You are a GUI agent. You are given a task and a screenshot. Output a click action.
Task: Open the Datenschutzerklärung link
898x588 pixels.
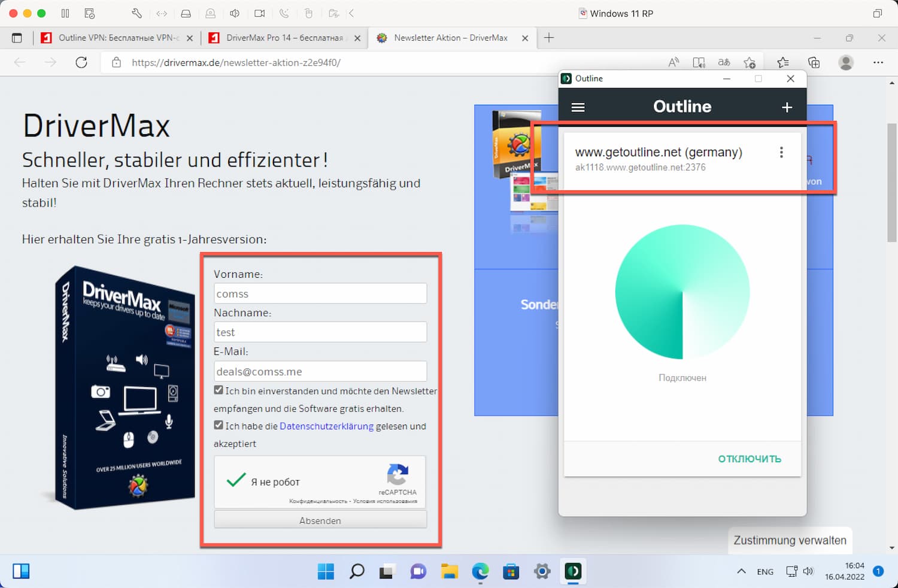326,426
